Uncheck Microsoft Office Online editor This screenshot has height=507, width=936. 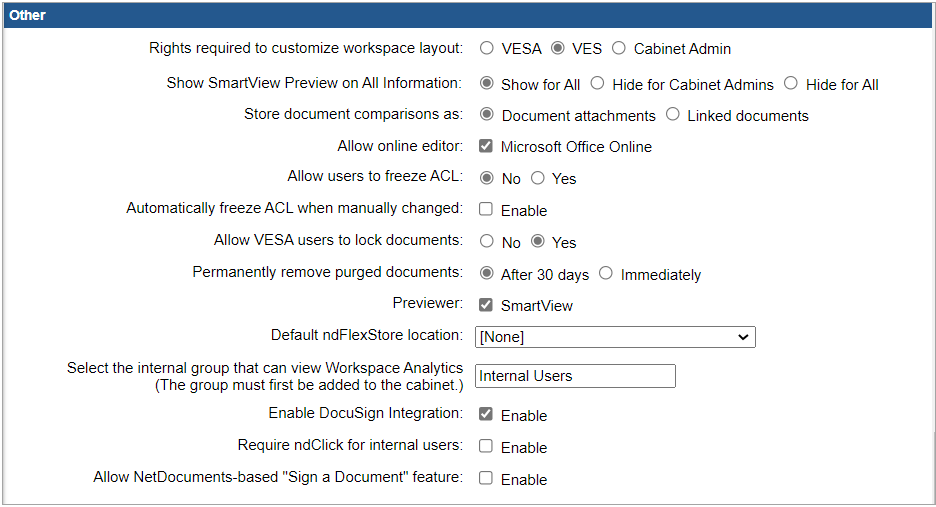tap(486, 146)
